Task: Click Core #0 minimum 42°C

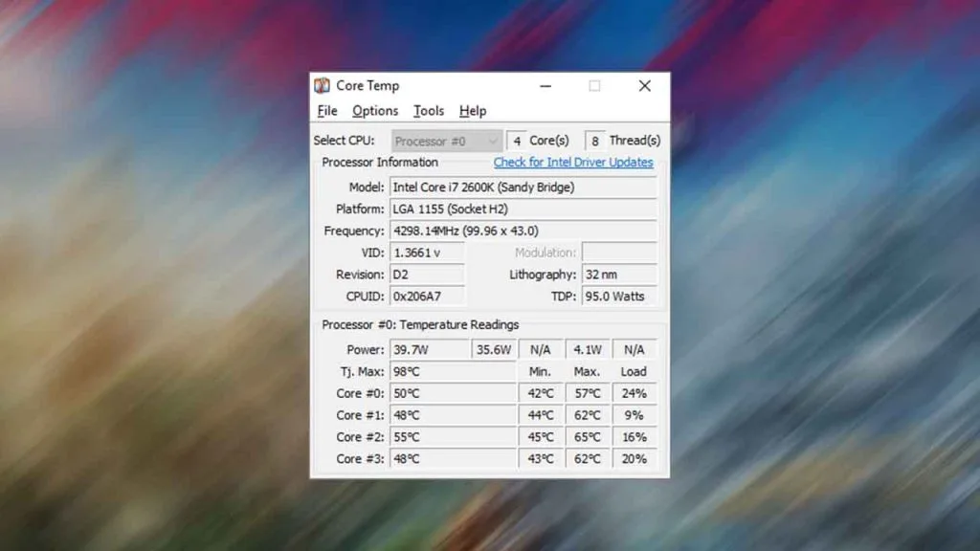Action: pyautogui.click(x=541, y=393)
